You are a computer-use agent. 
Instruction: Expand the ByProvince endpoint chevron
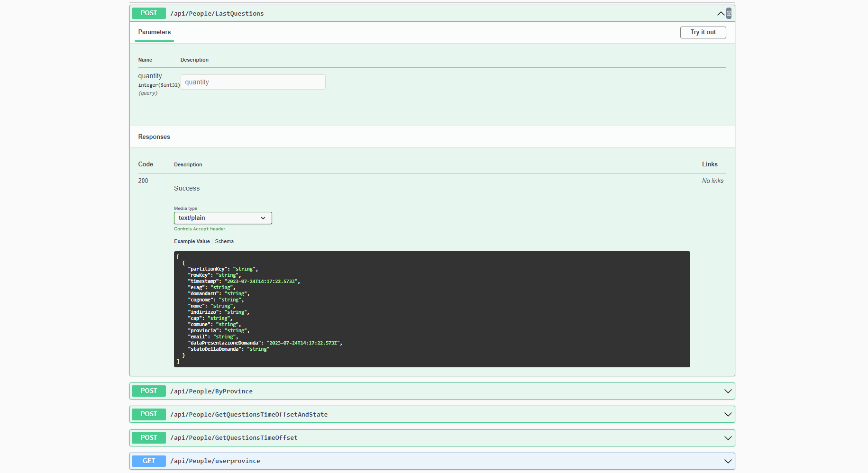pos(728,391)
